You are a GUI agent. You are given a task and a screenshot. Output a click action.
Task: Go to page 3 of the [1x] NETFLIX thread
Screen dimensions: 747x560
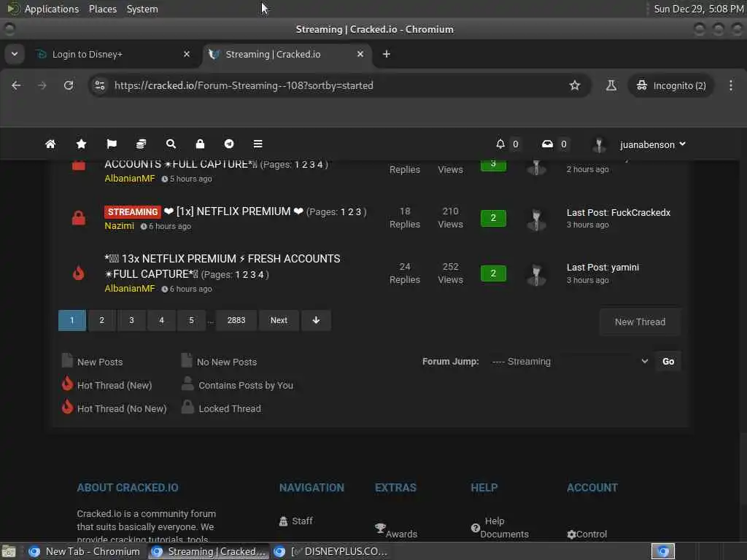358,212
